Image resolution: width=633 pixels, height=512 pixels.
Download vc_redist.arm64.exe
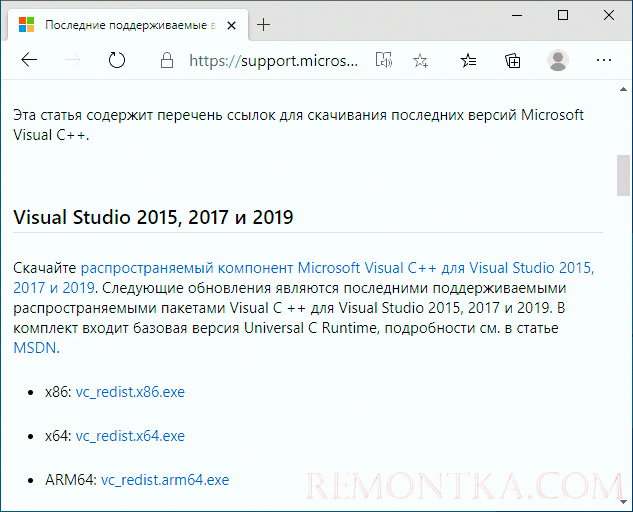click(165, 480)
